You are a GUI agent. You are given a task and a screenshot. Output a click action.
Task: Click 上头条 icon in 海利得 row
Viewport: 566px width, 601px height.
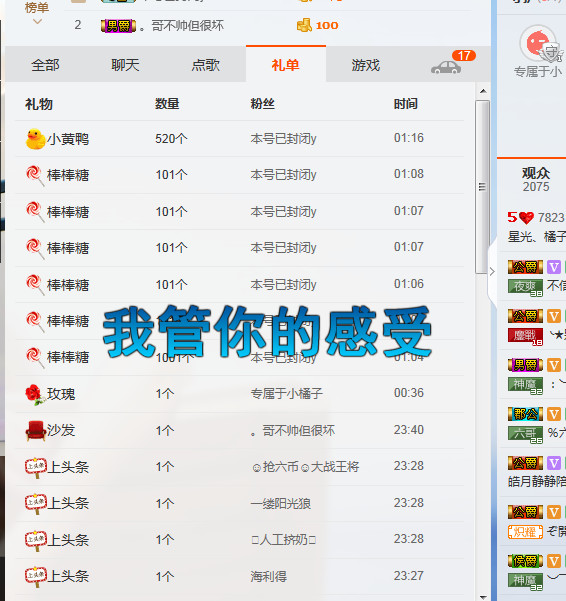point(36,576)
